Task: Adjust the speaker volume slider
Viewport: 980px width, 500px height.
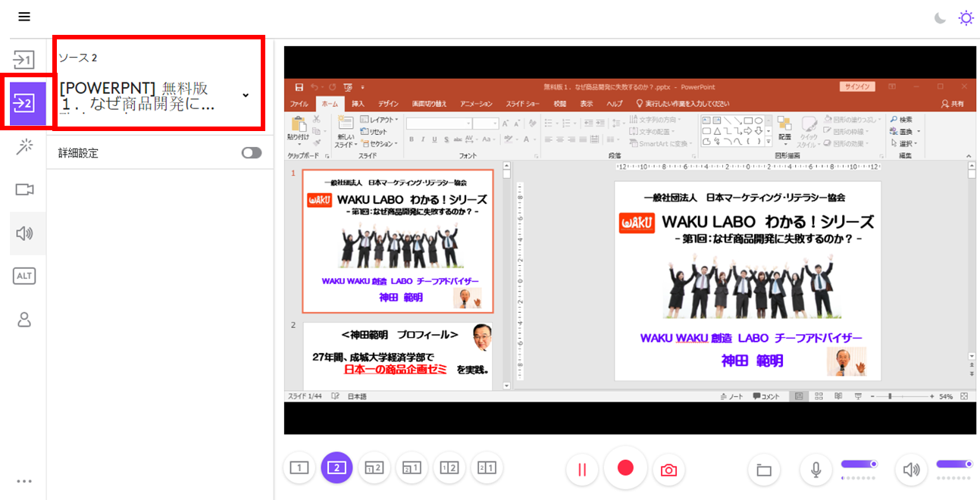Action: pyautogui.click(x=954, y=464)
